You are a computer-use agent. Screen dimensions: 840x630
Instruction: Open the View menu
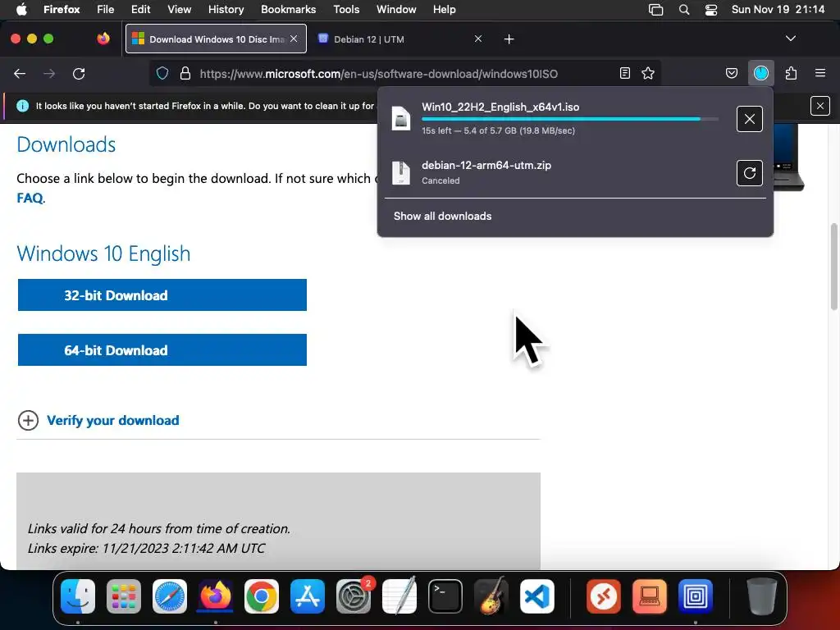(x=179, y=10)
